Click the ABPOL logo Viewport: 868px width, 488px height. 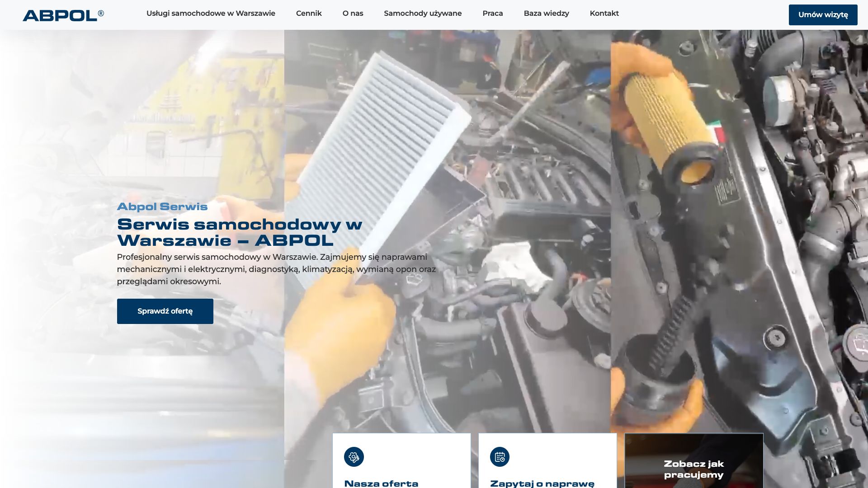coord(63,15)
